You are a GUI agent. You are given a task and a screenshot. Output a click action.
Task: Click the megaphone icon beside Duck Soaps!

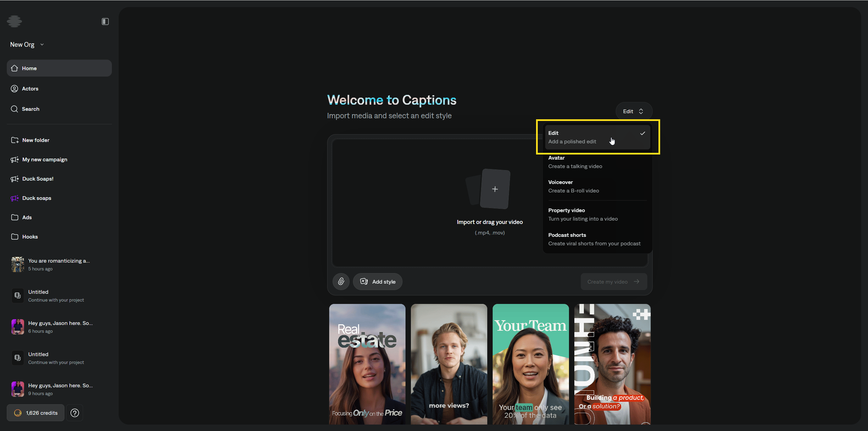pyautogui.click(x=15, y=179)
